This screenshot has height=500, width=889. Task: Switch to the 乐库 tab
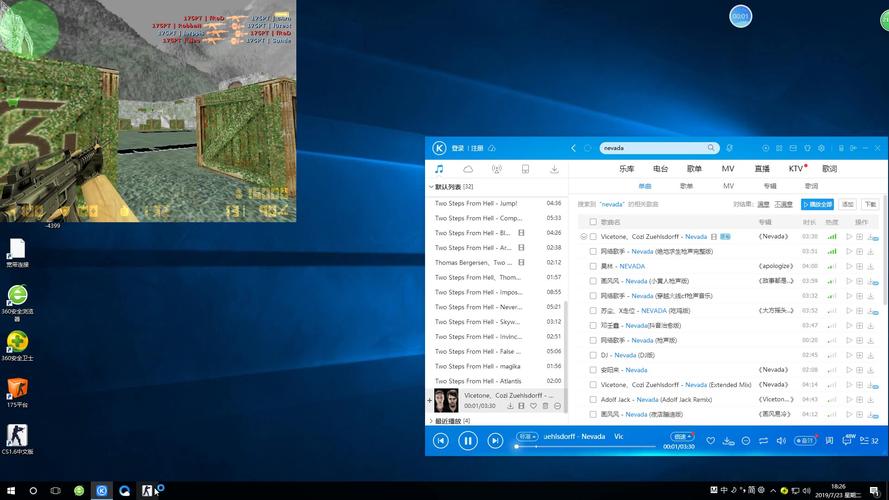[x=626, y=169]
